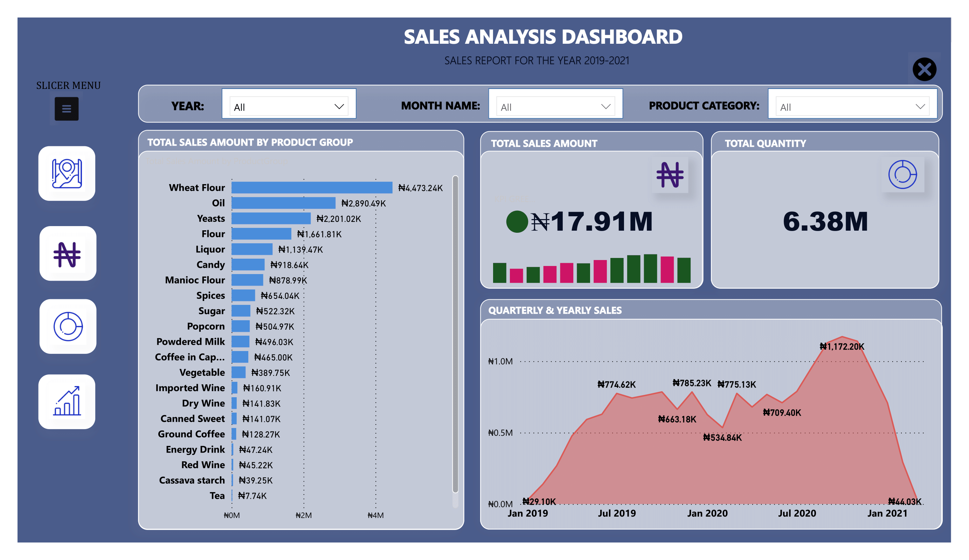Open the slicer menu hamburger button
Image resolution: width=969 pixels, height=560 pixels.
(x=67, y=109)
